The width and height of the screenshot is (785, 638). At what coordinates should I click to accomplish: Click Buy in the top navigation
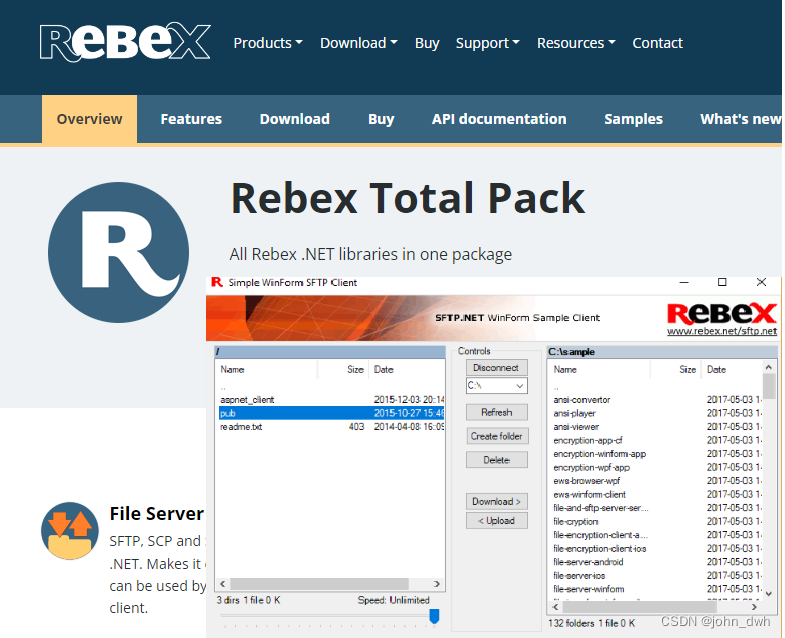pos(427,43)
